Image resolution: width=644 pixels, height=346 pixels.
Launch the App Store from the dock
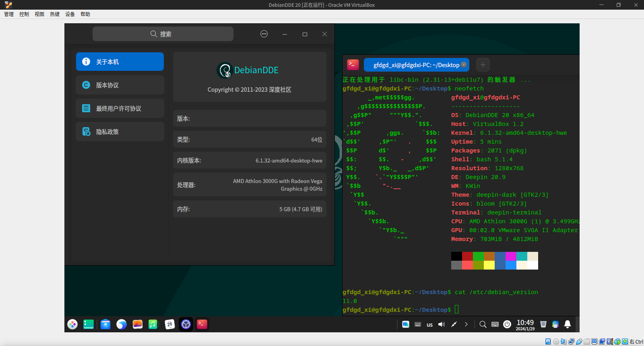pos(105,324)
